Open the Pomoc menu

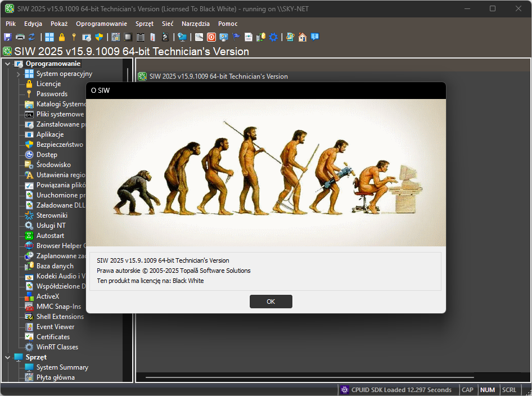228,24
